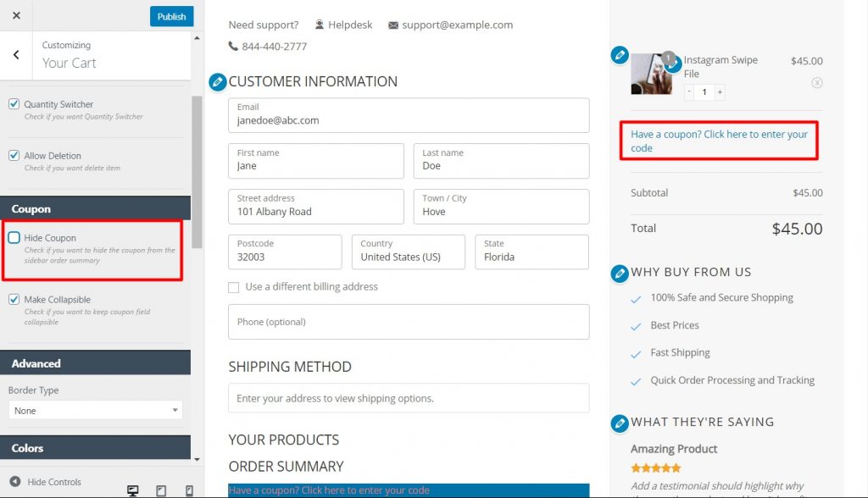Viewport: 868px width, 498px height.
Task: Go back using the left chevron arrow
Action: tap(16, 54)
